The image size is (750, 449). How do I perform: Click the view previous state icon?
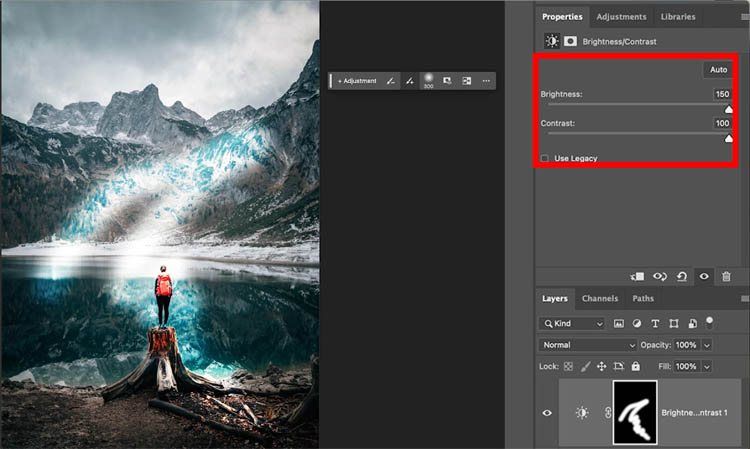pos(660,277)
